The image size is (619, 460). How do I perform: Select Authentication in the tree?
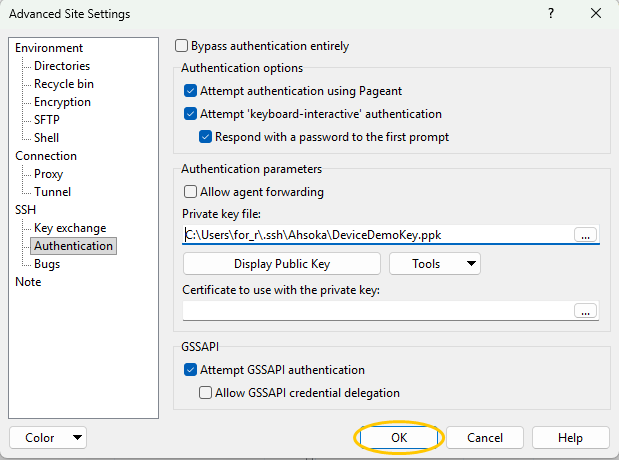[73, 246]
